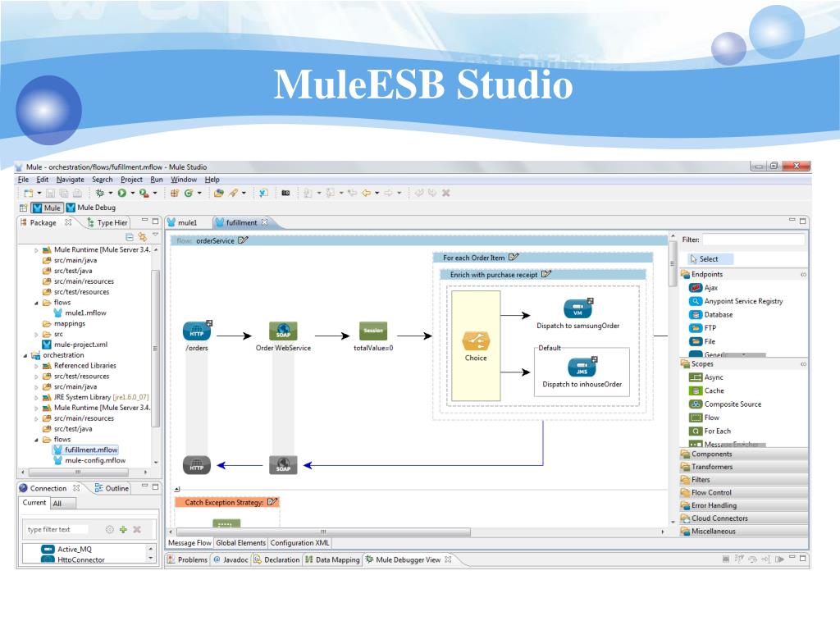Click the Debug bug toolbar icon

point(99,193)
